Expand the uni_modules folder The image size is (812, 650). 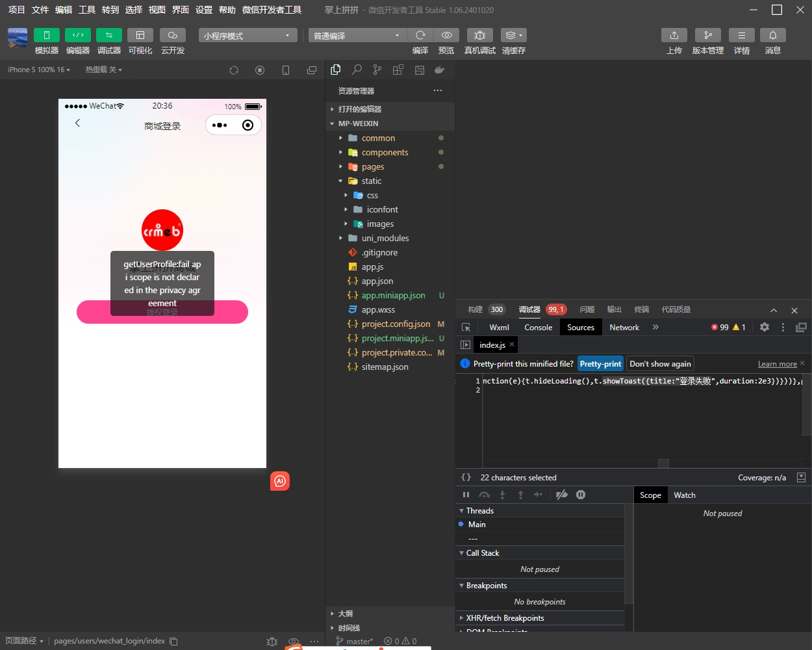390,238
